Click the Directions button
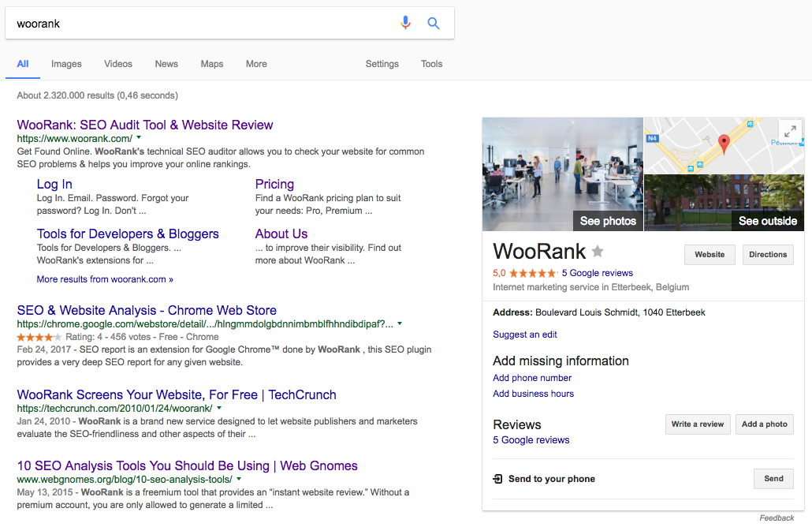812x527 pixels. click(x=768, y=255)
